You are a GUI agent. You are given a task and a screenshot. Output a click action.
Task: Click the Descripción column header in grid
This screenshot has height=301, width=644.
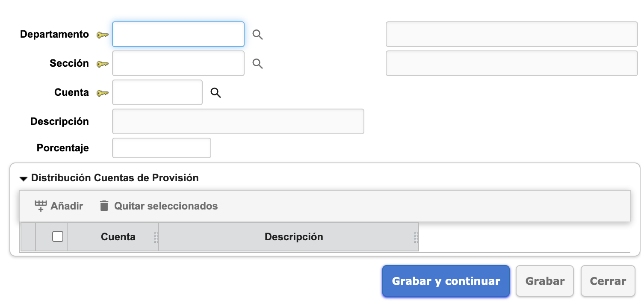[x=293, y=237]
